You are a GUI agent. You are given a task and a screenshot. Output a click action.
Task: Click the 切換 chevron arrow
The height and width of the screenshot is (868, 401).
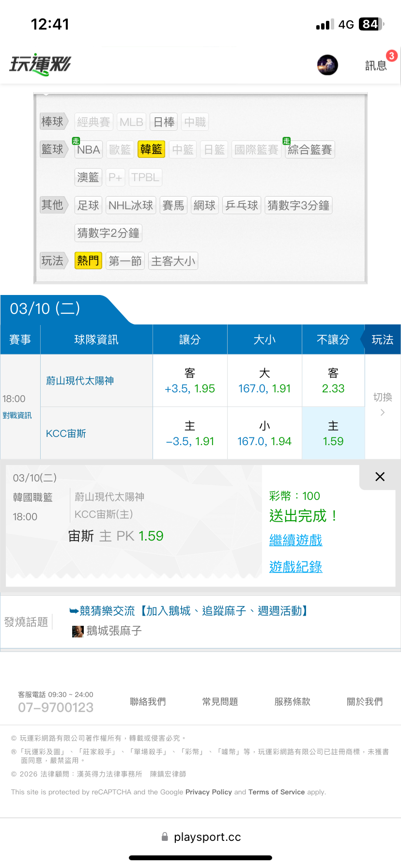pos(383,412)
